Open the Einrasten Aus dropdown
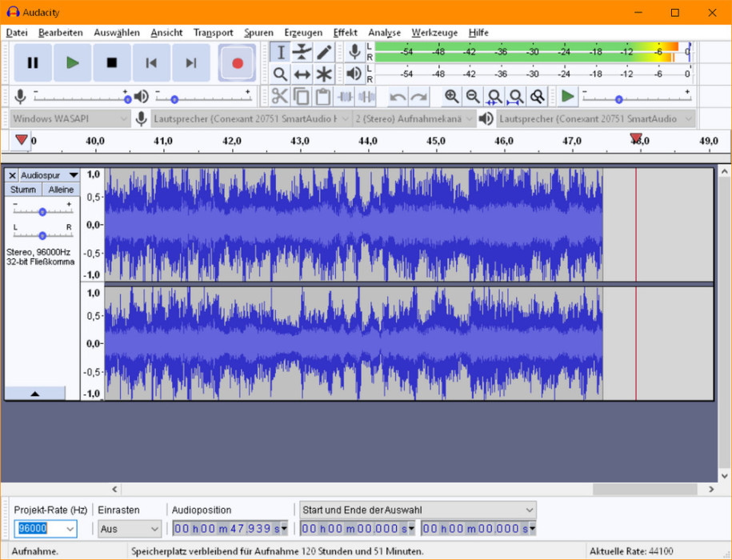 [x=130, y=529]
